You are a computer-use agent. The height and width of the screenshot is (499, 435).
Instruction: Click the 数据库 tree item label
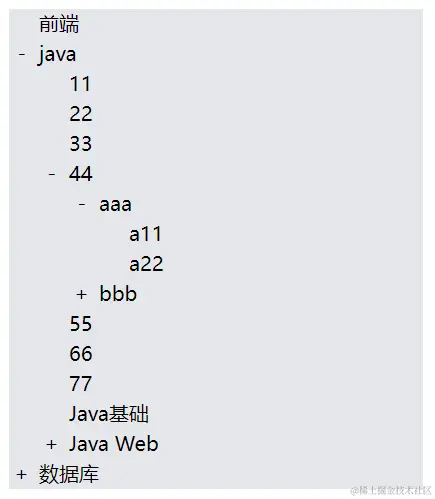pyautogui.click(x=69, y=474)
